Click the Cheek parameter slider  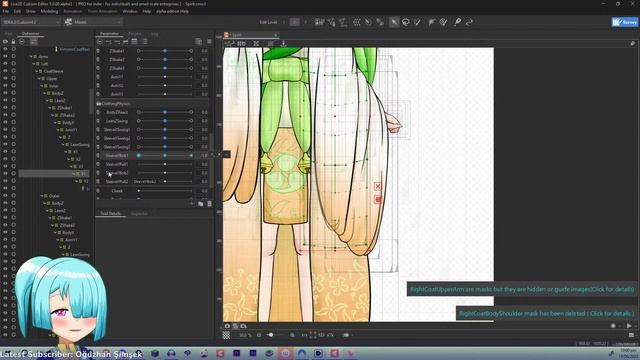[x=165, y=191]
